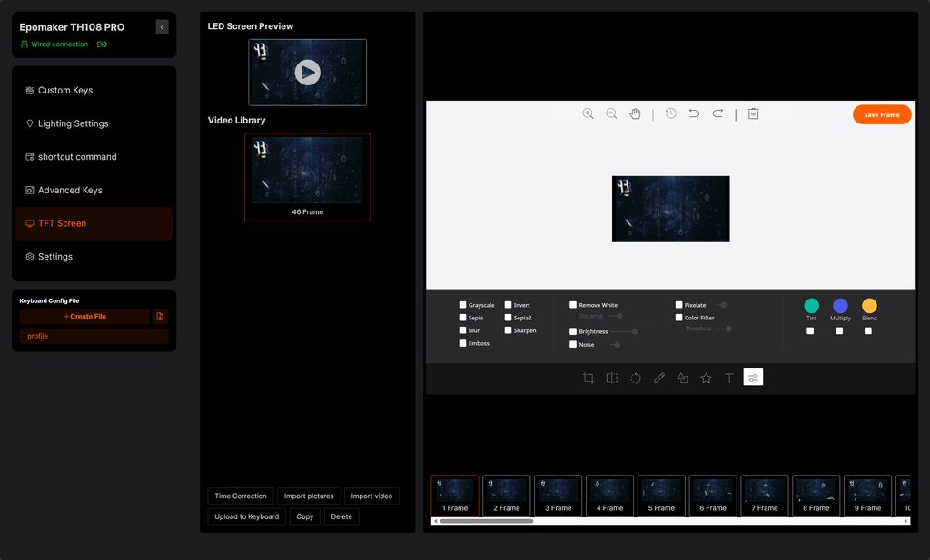Select the star Icon tool
Image resolution: width=930 pixels, height=560 pixels.
pyautogui.click(x=706, y=378)
